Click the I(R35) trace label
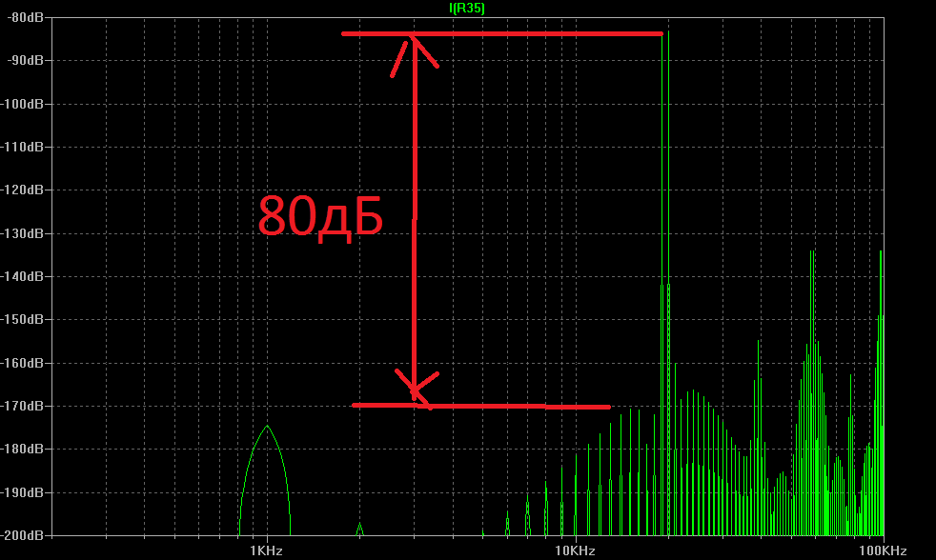 point(467,9)
